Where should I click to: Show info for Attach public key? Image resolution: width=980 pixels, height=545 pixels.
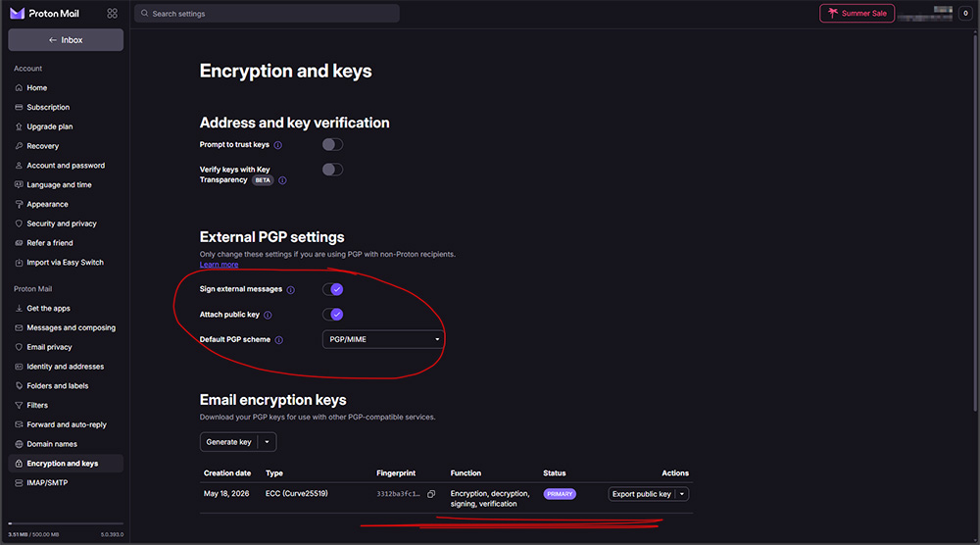tap(268, 315)
